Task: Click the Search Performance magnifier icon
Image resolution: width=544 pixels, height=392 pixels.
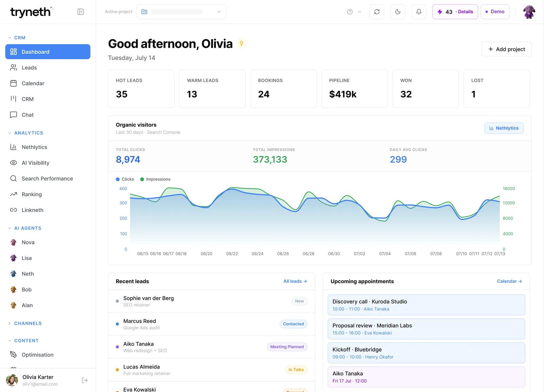Action: click(x=14, y=178)
